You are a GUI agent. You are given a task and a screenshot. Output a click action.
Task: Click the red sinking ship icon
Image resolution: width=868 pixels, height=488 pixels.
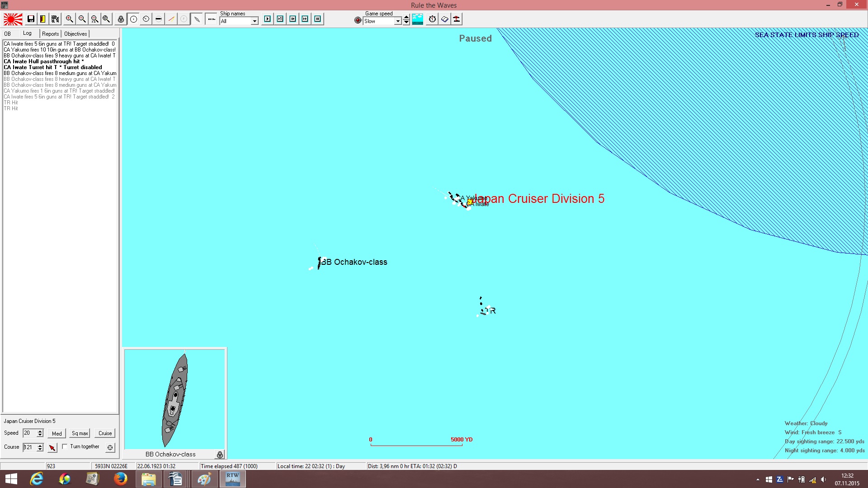[x=457, y=19]
